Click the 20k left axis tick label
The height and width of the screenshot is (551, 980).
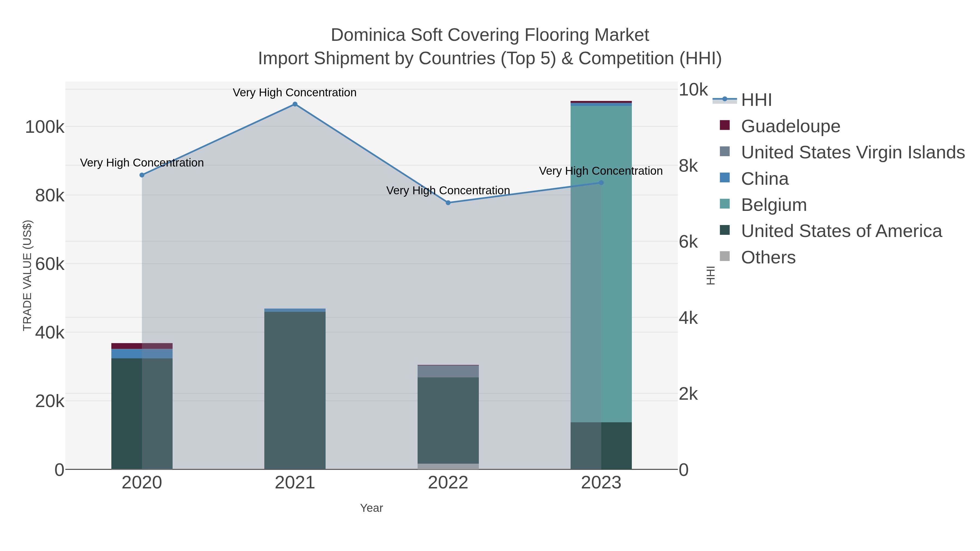(x=50, y=401)
